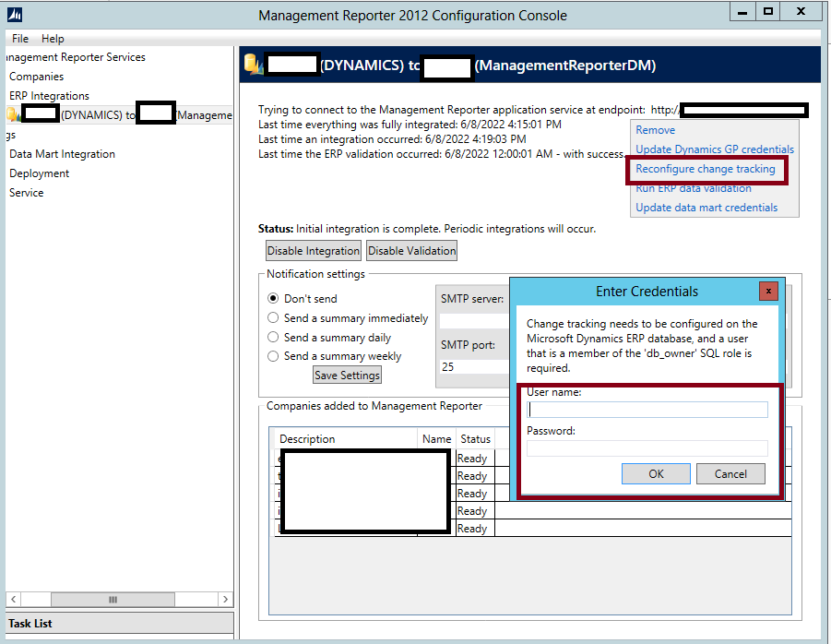This screenshot has width=831, height=644.
Task: Click the SMTP port field showing 25
Action: pos(474,367)
